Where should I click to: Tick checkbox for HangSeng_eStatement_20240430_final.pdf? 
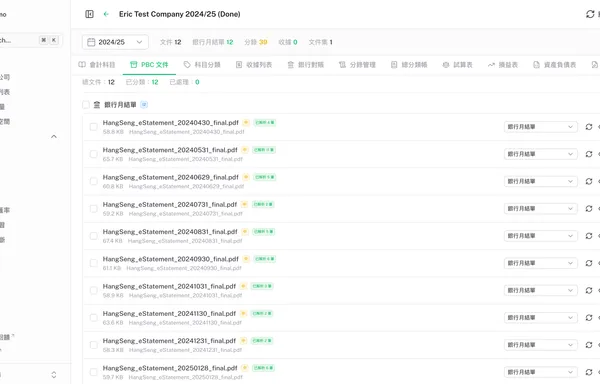tap(93, 127)
